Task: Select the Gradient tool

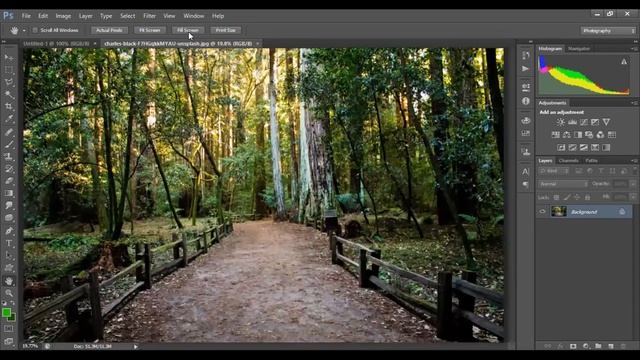Action: 9,193
